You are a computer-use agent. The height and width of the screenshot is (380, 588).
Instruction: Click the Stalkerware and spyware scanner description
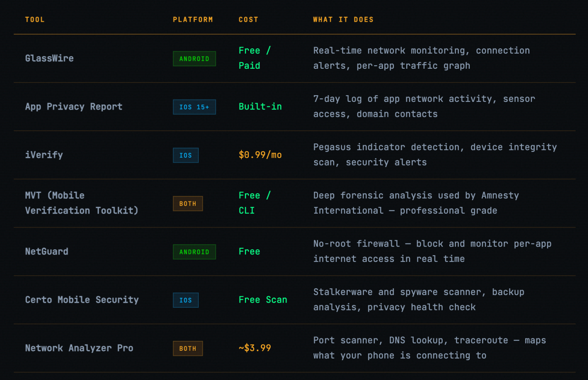click(419, 299)
